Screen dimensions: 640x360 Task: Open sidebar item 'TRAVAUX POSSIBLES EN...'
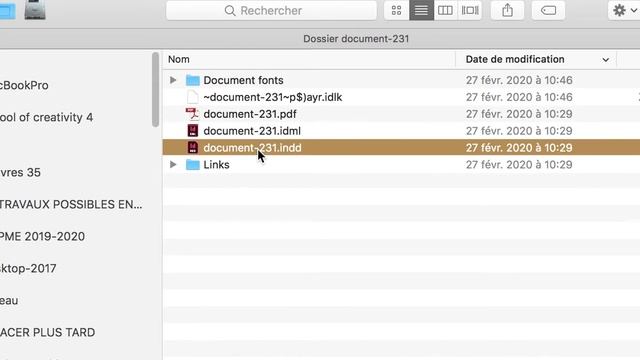71,204
